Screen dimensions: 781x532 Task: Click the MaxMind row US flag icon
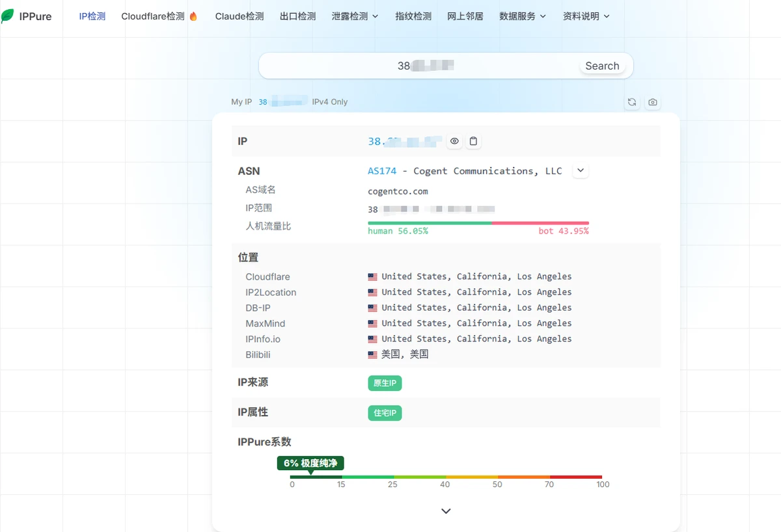tap(372, 324)
